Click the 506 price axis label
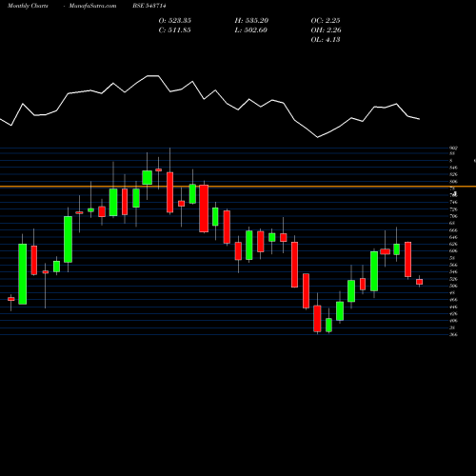This screenshot has width=476, height=476. tap(454, 286)
